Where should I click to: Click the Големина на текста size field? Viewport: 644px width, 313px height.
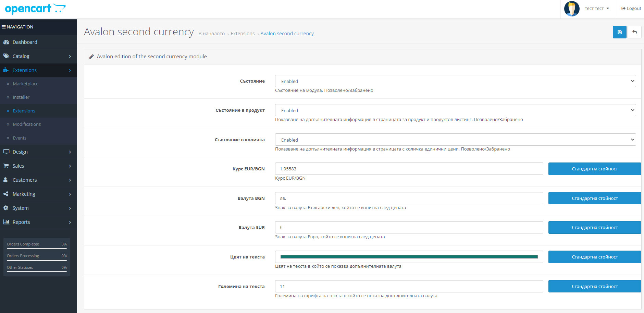(x=409, y=286)
